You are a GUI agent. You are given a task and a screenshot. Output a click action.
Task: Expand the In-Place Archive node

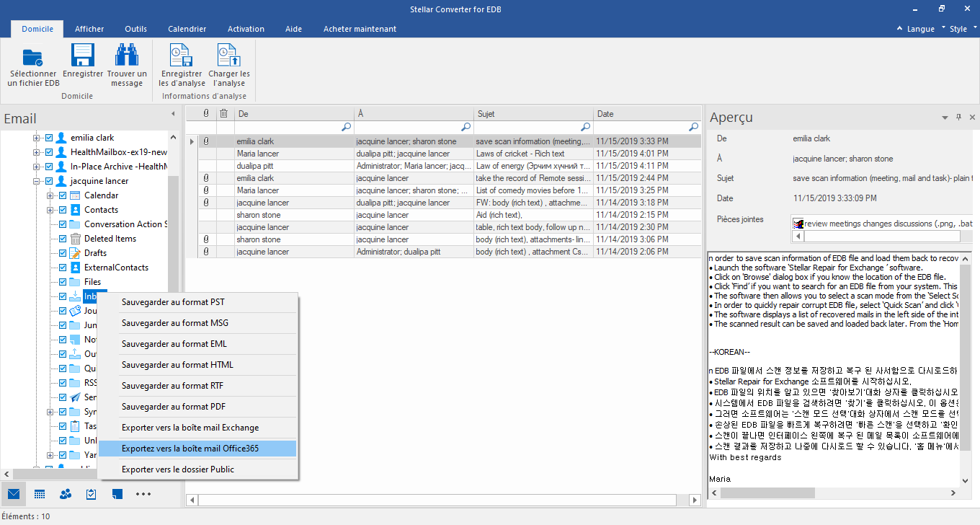[36, 167]
